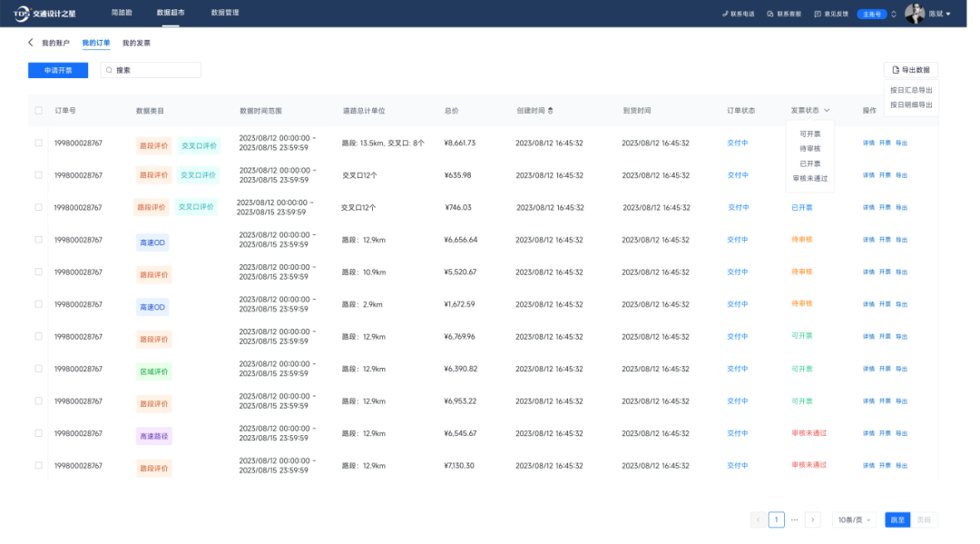Go to next page arrow in pagination

(x=813, y=519)
